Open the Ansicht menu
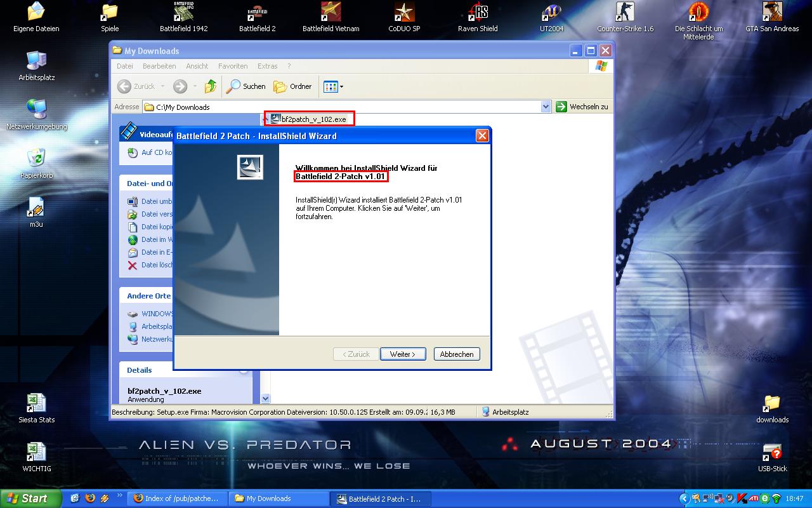 [197, 66]
